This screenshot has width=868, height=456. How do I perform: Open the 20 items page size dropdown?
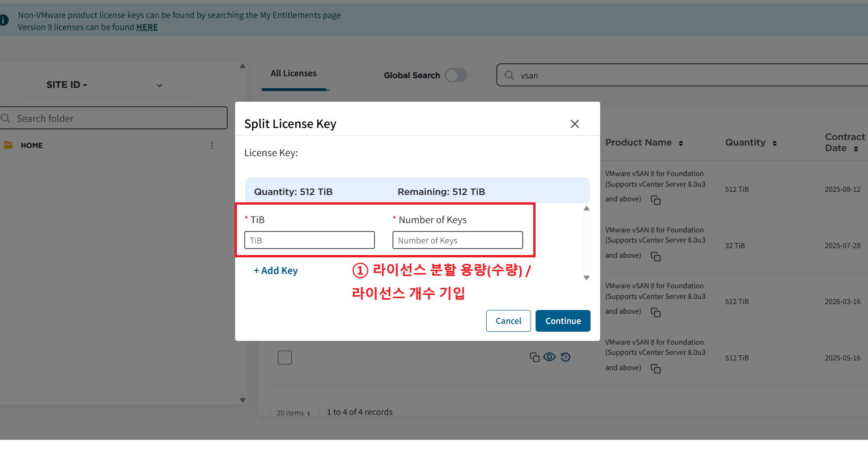pos(294,413)
